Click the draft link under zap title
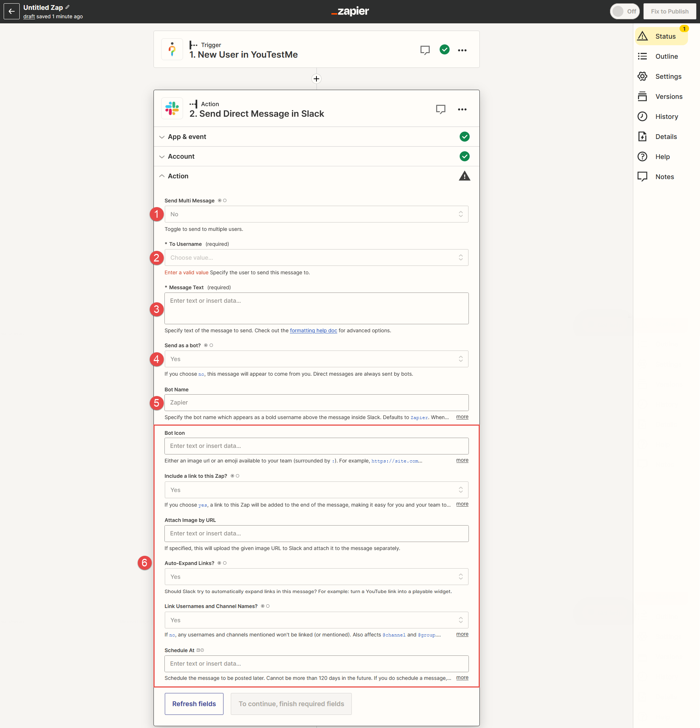700x728 pixels. (x=29, y=17)
